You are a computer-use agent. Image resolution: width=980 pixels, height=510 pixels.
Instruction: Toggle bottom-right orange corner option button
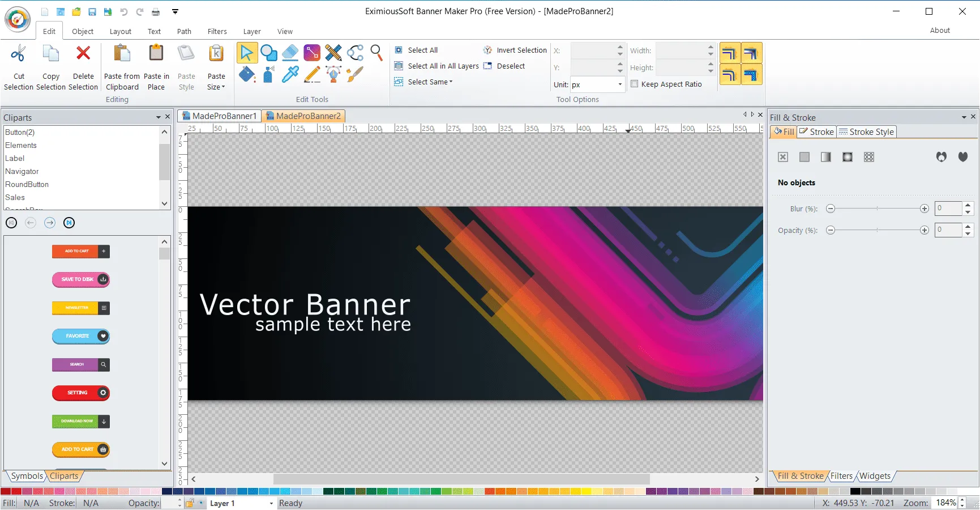point(751,74)
